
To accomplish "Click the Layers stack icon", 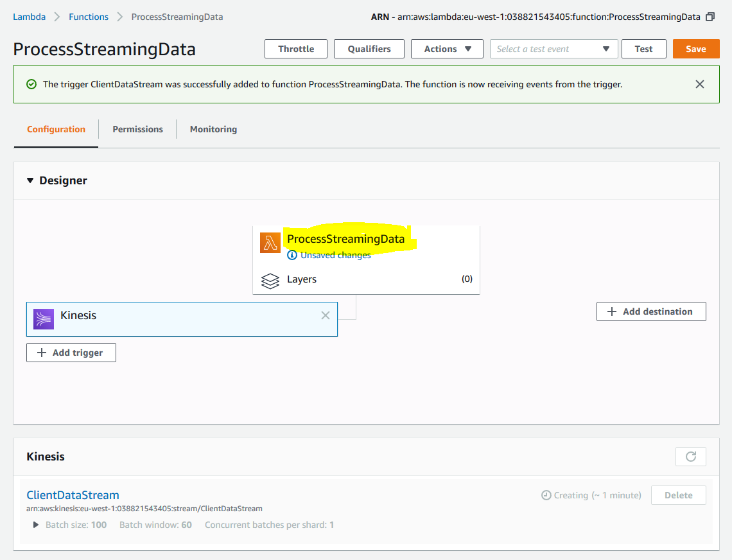I will 270,281.
